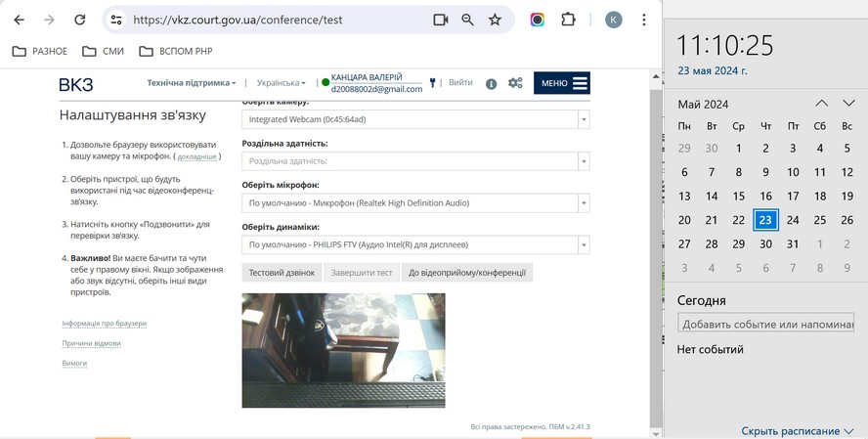Open zoom magnifier icon in address bar

[468, 20]
